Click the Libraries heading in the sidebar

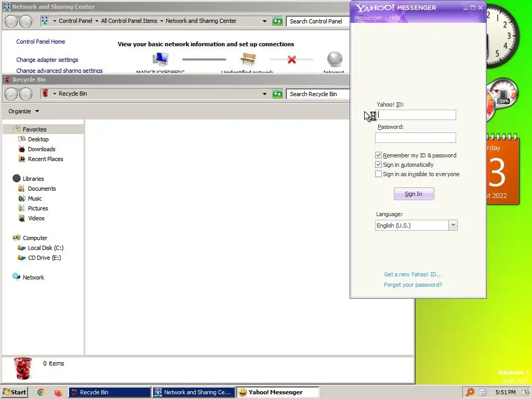33,179
